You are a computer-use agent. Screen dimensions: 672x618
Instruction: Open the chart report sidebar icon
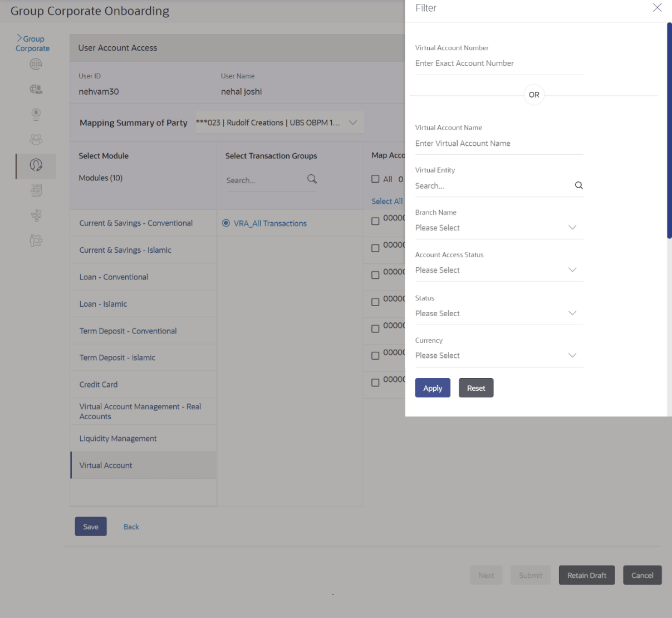click(36, 190)
